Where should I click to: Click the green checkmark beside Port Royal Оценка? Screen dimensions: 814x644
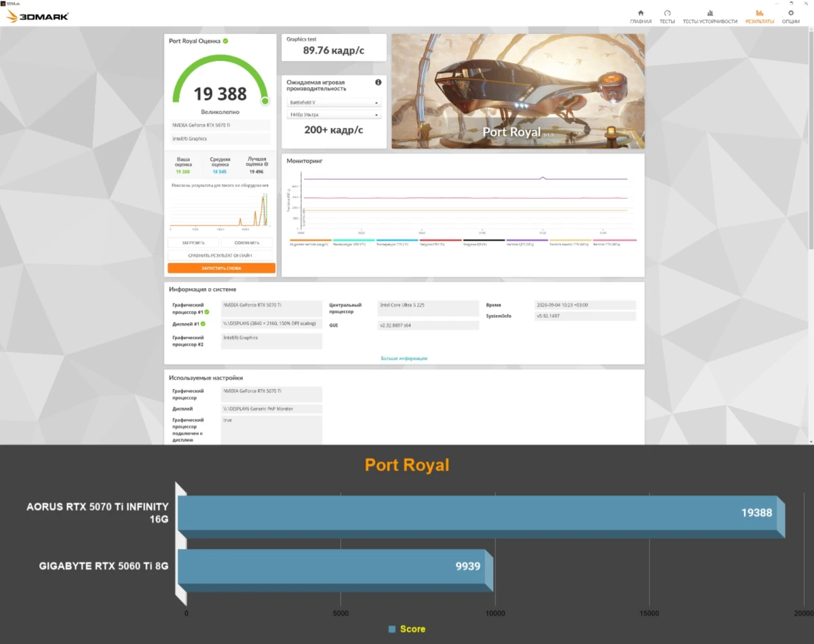[x=225, y=41]
